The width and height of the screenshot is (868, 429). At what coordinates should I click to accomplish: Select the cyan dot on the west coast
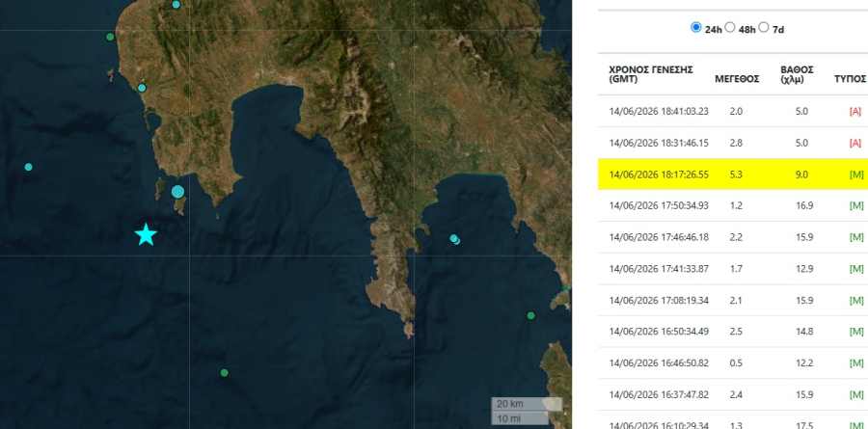click(x=142, y=88)
